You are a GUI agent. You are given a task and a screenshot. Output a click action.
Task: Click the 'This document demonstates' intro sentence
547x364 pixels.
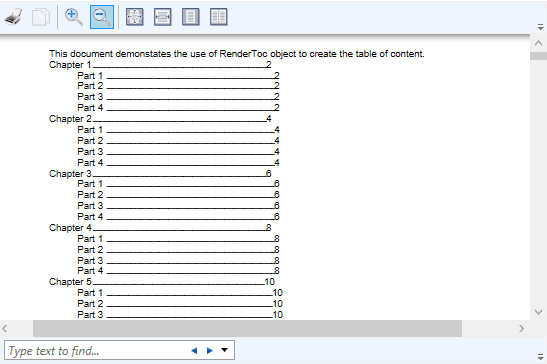(x=237, y=54)
